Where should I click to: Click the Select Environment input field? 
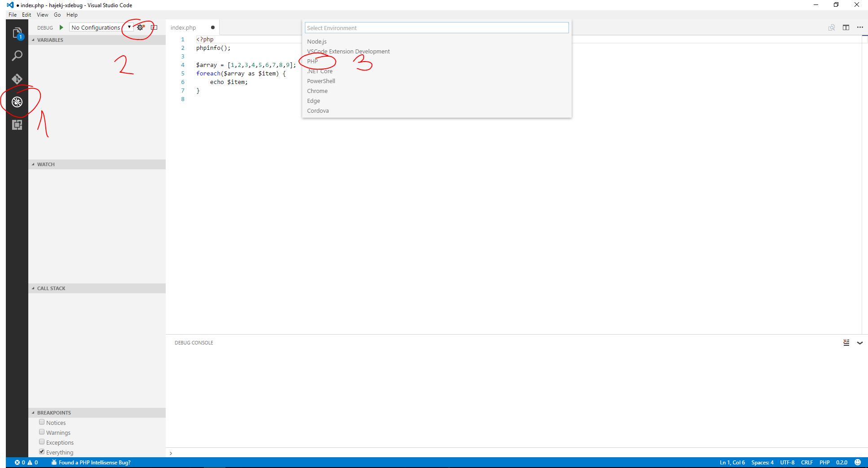(436, 28)
